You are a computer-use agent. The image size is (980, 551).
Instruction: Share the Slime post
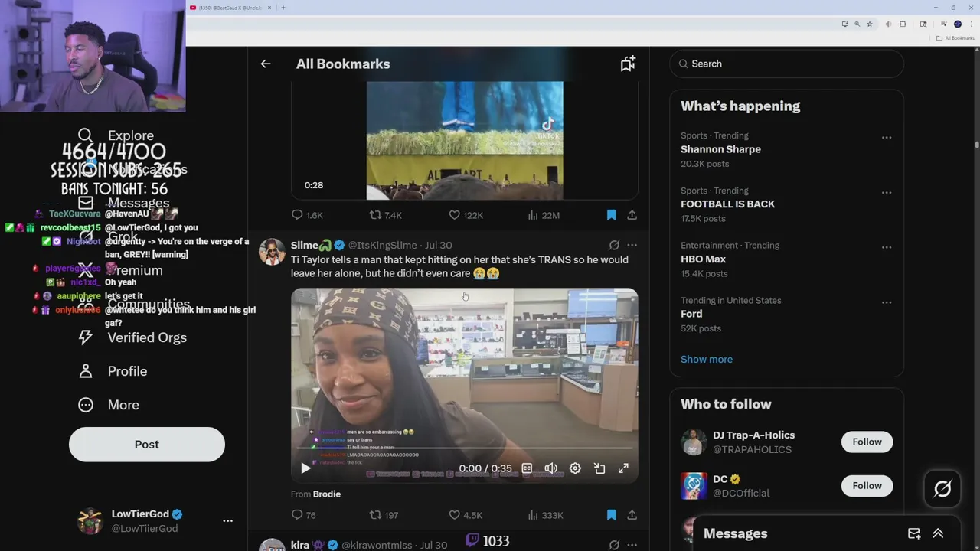coord(632,516)
